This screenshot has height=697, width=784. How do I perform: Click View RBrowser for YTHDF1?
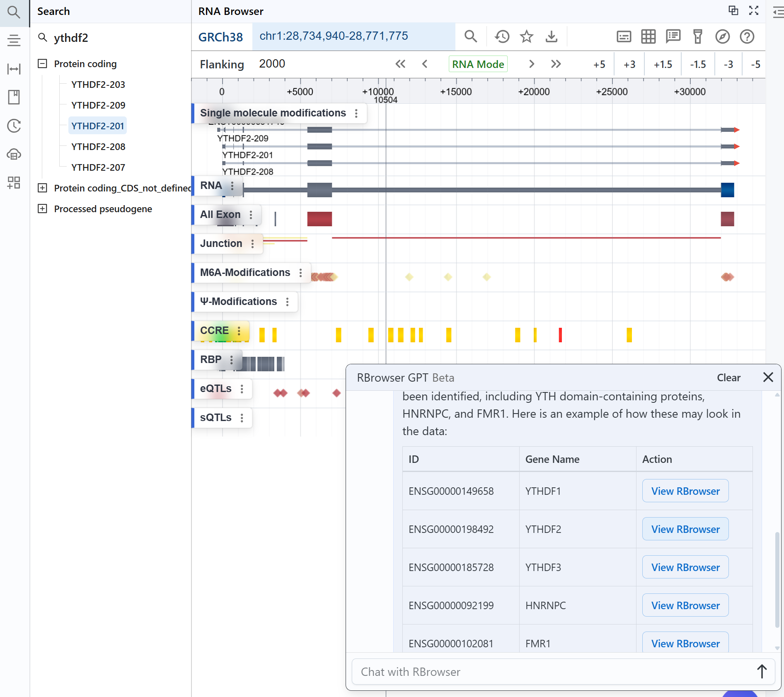tap(685, 491)
